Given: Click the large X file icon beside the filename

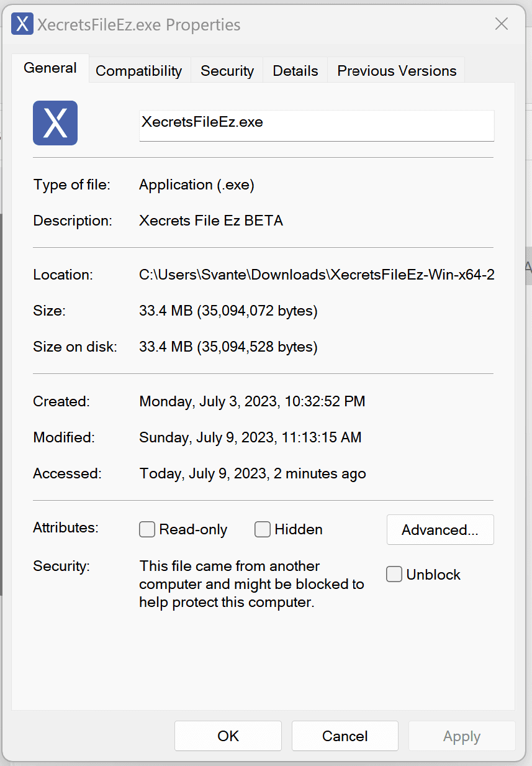Looking at the screenshot, I should click(55, 123).
